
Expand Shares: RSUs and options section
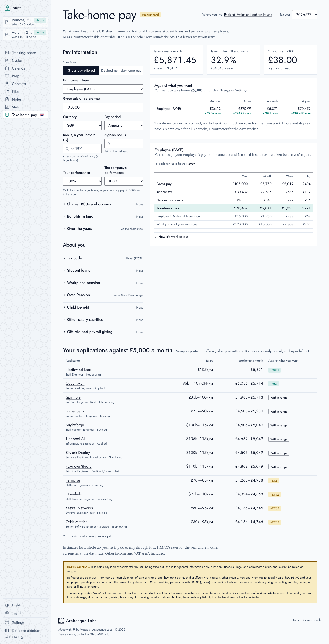tap(103, 204)
